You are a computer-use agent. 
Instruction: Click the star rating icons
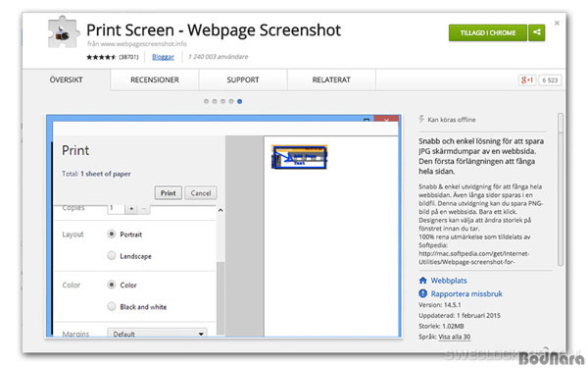[101, 57]
